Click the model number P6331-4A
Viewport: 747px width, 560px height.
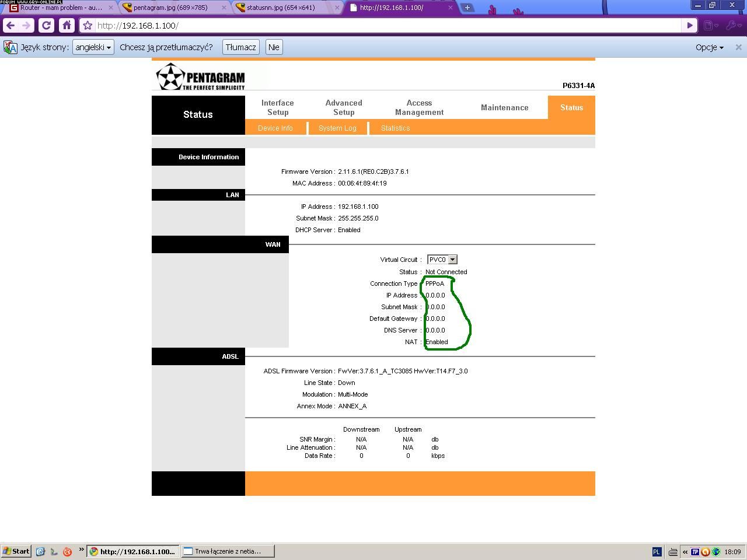coord(579,86)
